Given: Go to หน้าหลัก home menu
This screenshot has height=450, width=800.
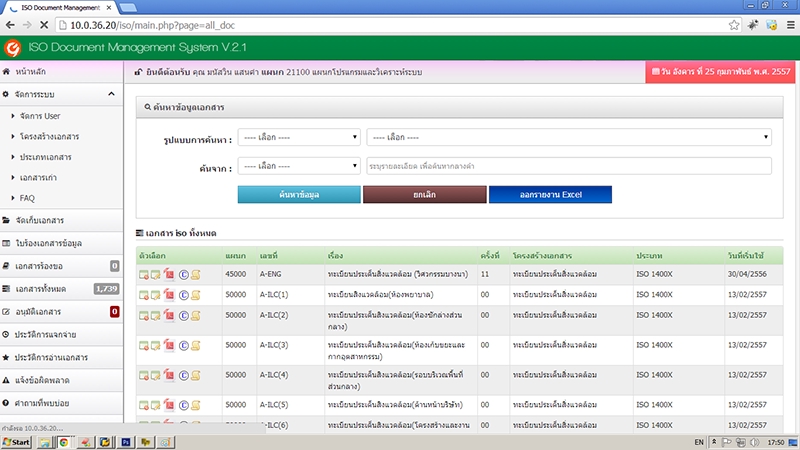Looking at the screenshot, I should [x=61, y=72].
